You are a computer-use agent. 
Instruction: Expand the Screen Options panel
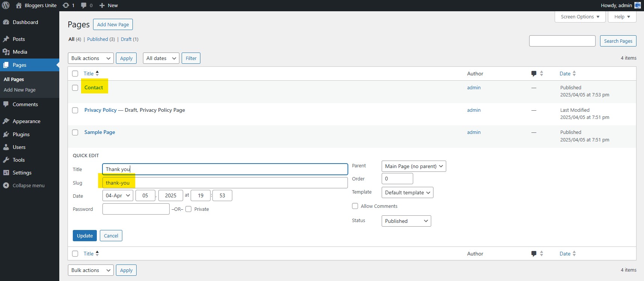click(x=580, y=17)
